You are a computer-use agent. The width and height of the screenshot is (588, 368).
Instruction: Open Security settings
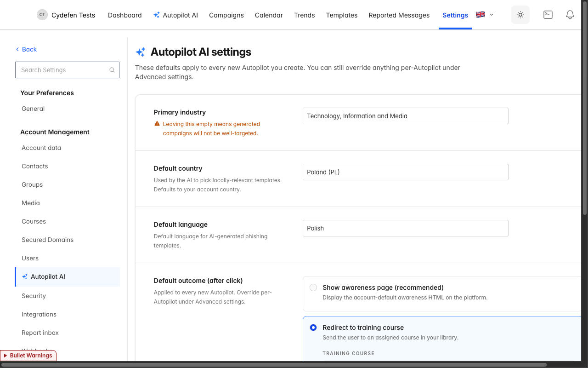[x=34, y=296]
